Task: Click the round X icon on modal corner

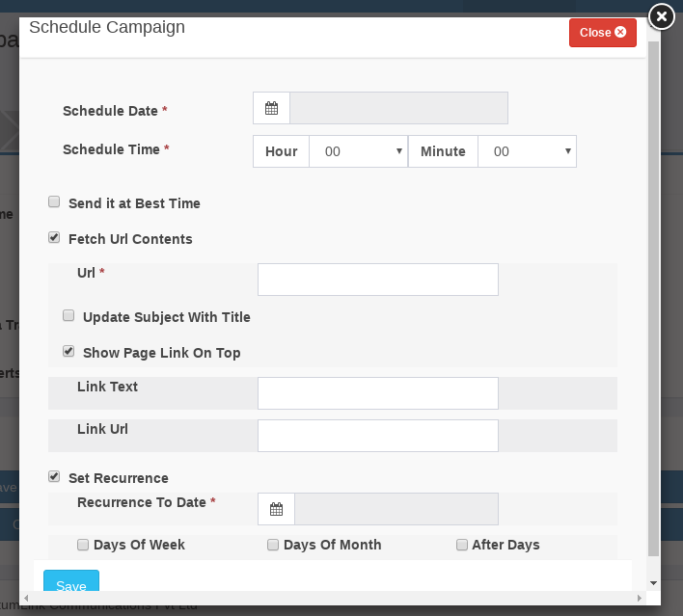Action: point(661,17)
